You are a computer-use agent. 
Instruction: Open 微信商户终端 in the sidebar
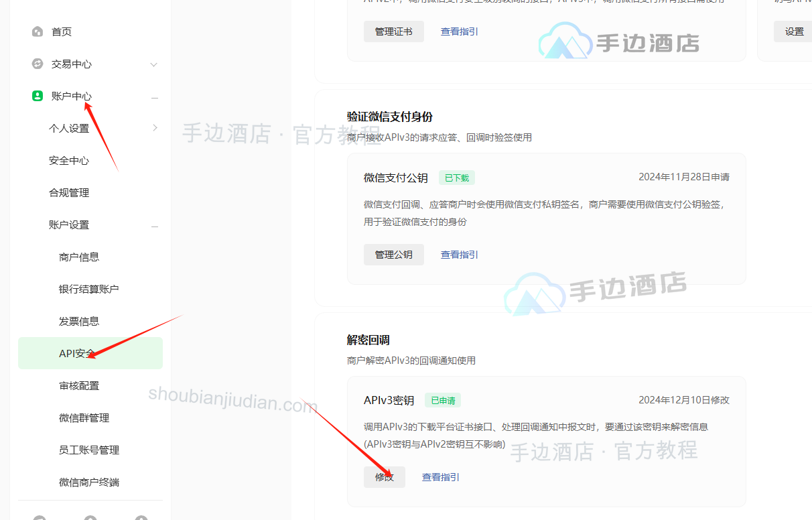tap(89, 482)
